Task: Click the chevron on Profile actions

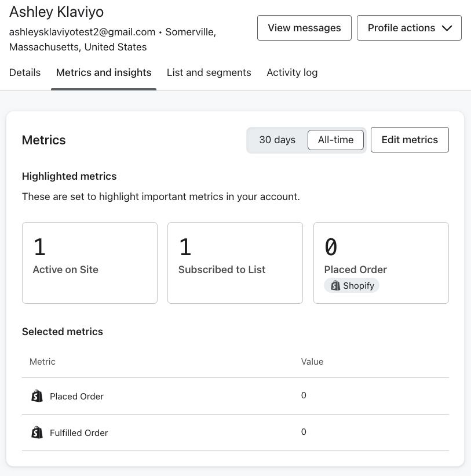Action: click(447, 27)
